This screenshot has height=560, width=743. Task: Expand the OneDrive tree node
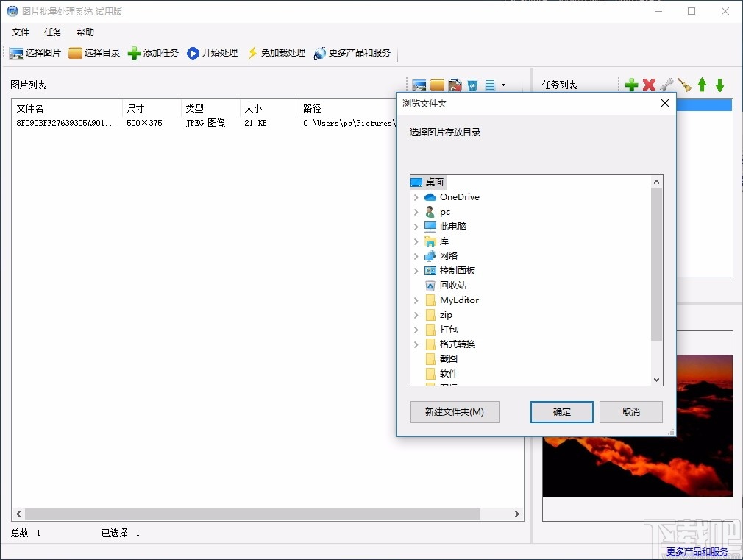[x=416, y=196]
